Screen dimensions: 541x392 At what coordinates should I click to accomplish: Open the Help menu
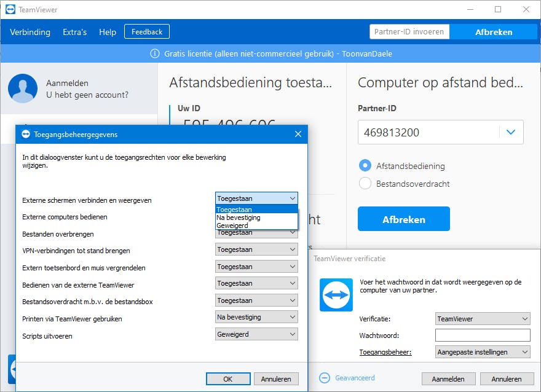tap(108, 32)
